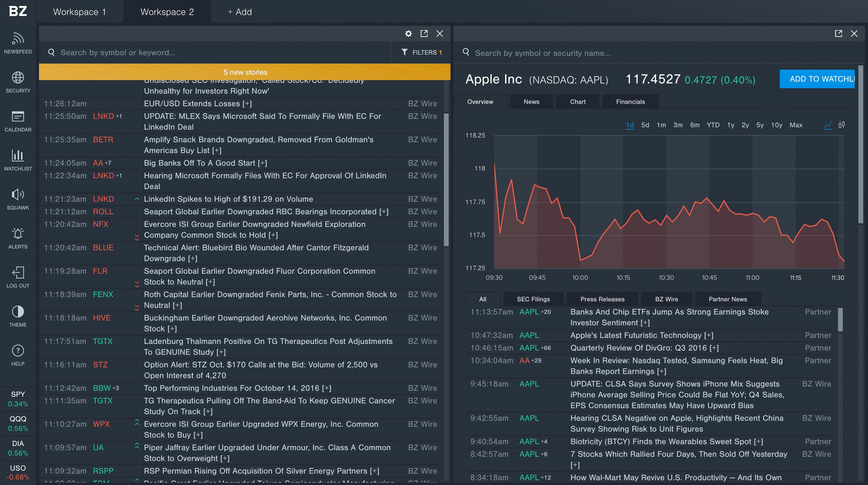
Task: Toggle line chart display mode
Action: (828, 125)
